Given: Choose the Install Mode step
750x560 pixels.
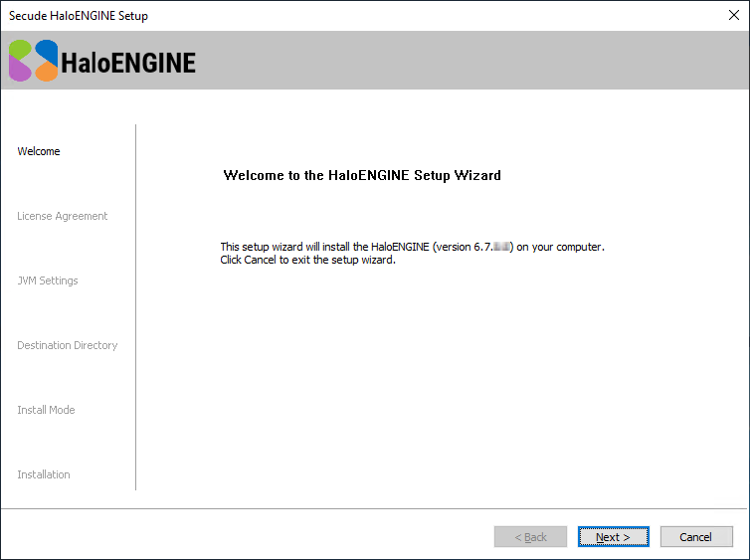Looking at the screenshot, I should (46, 410).
